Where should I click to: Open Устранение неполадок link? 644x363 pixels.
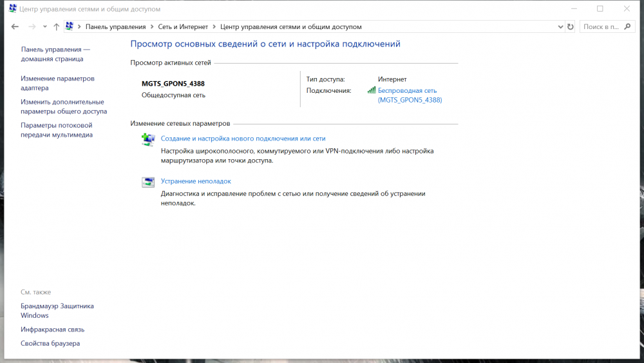click(196, 181)
